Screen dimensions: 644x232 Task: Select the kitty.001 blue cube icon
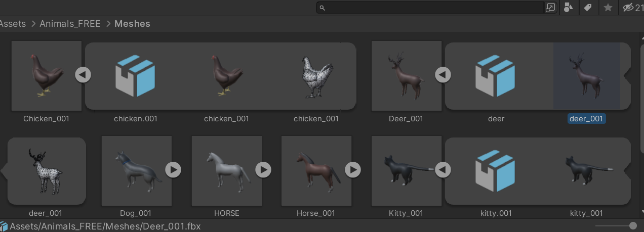(496, 171)
